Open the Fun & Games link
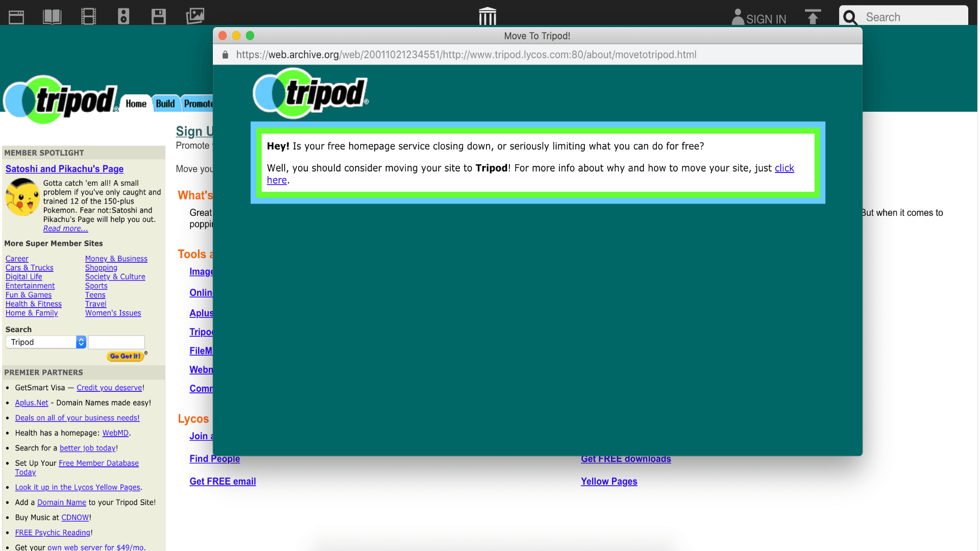980x551 pixels. 28,295
